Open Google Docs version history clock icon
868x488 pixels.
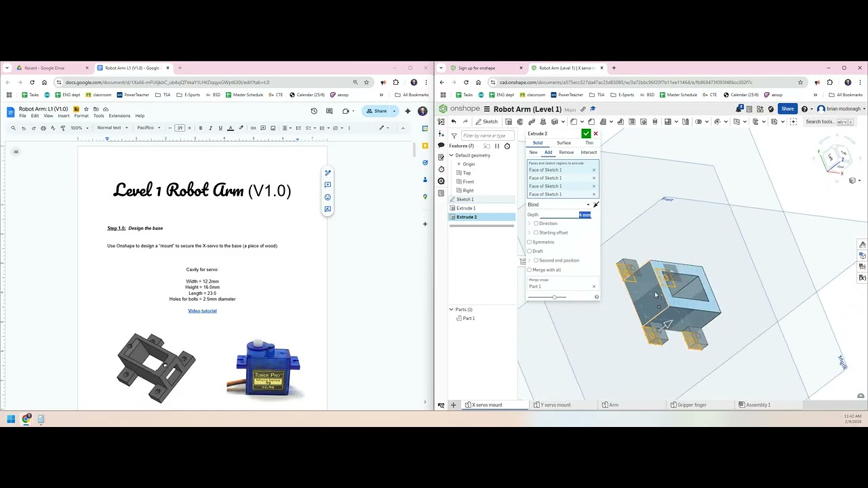(314, 110)
